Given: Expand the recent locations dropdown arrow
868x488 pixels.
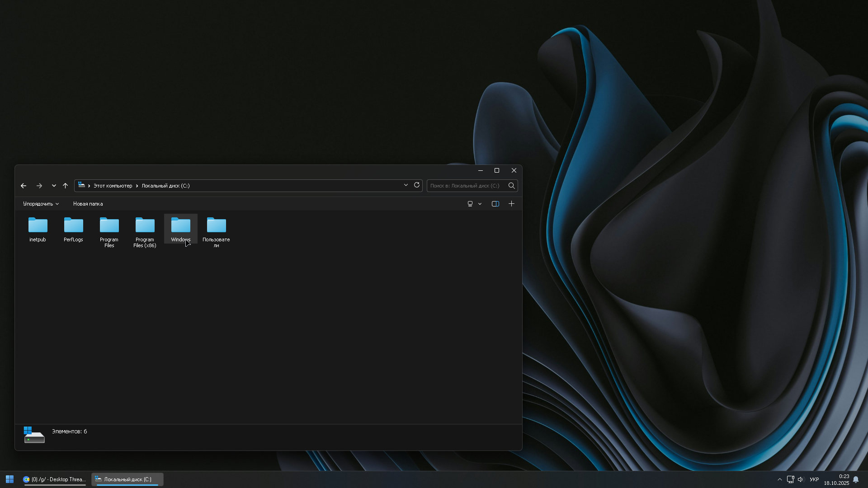Looking at the screenshot, I should tap(54, 186).
